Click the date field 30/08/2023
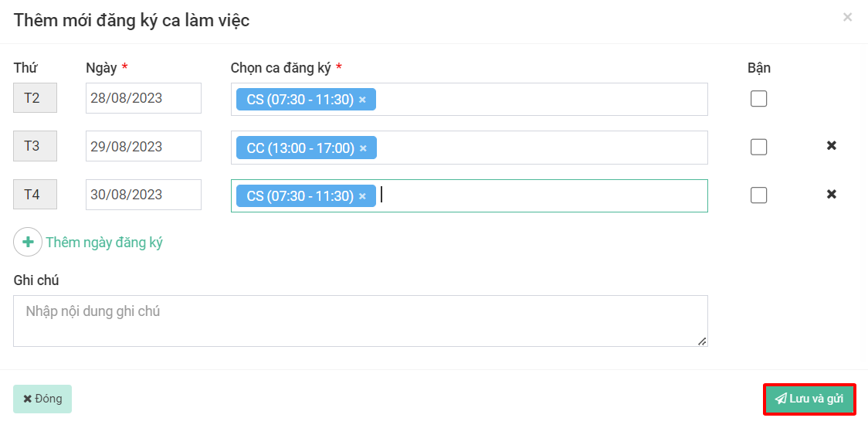868x428 pixels. pos(143,195)
